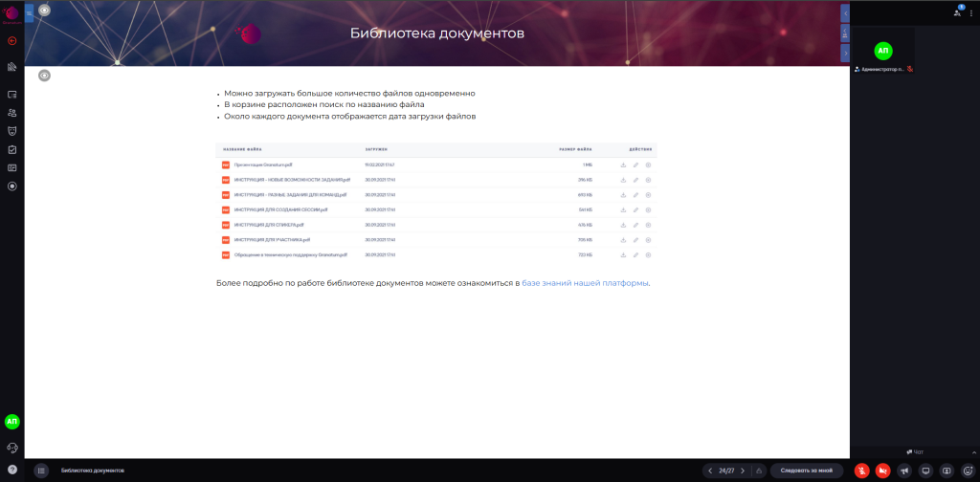Open the checklist tasks icon in sidebar

pos(11,150)
